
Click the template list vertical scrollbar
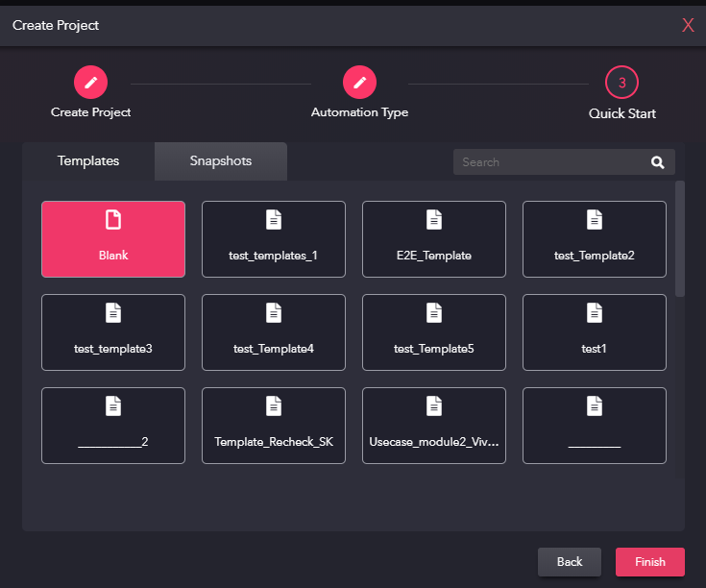679,239
